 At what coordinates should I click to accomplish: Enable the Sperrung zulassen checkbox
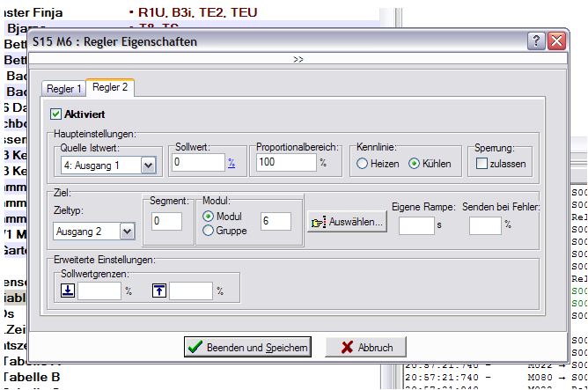click(x=481, y=163)
